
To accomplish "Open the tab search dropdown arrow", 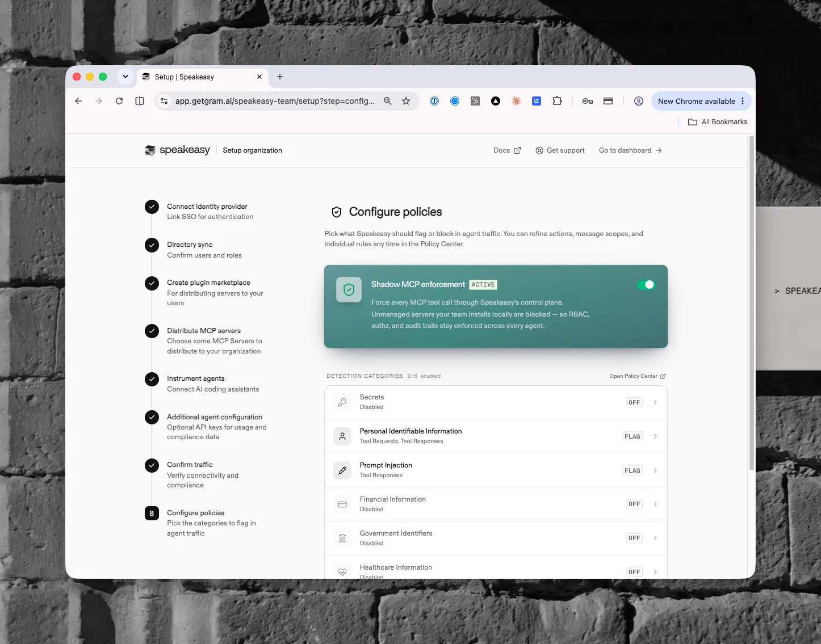I will pos(125,77).
